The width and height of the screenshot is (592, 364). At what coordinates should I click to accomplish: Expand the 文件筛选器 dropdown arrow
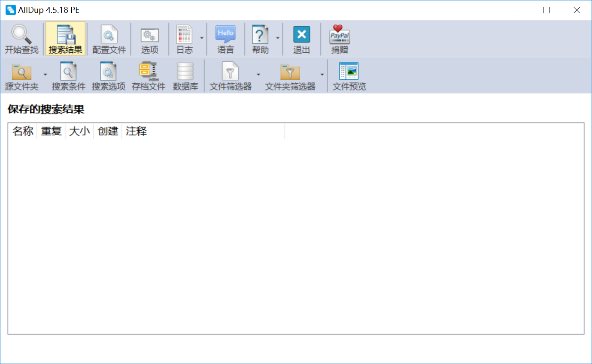tap(258, 75)
